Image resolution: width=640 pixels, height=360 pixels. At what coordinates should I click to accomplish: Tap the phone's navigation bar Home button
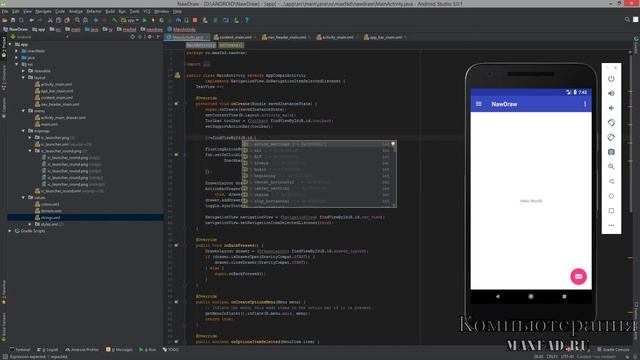[531, 296]
